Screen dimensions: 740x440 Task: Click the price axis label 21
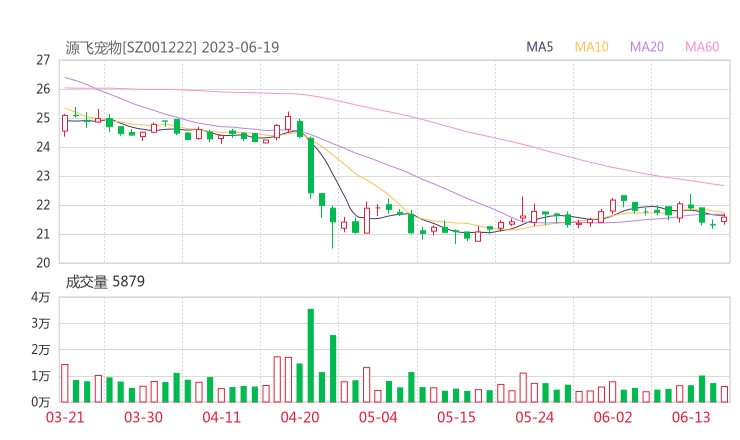pos(43,234)
